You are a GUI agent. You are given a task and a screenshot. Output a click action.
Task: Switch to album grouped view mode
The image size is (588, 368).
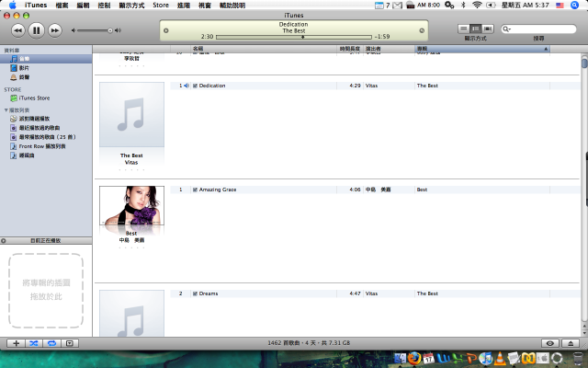coord(476,29)
